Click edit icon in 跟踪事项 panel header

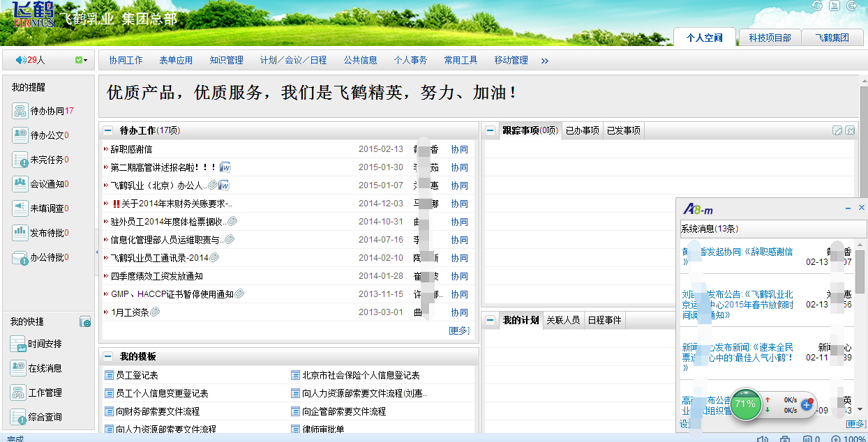tap(837, 130)
